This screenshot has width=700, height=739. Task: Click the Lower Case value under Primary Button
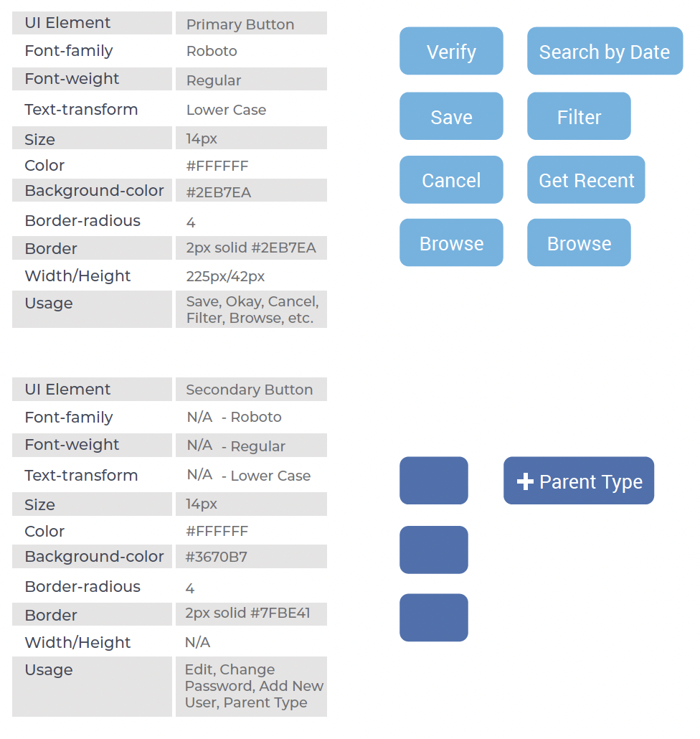pos(226,110)
